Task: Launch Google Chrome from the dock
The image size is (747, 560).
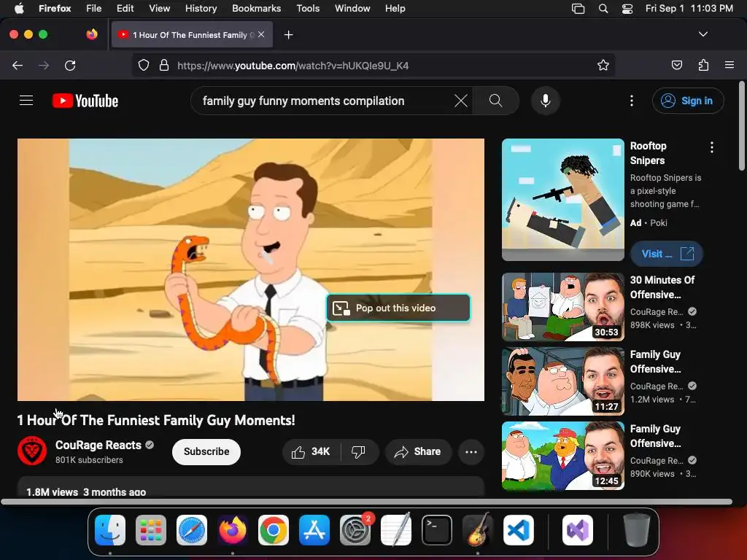Action: pos(274,530)
